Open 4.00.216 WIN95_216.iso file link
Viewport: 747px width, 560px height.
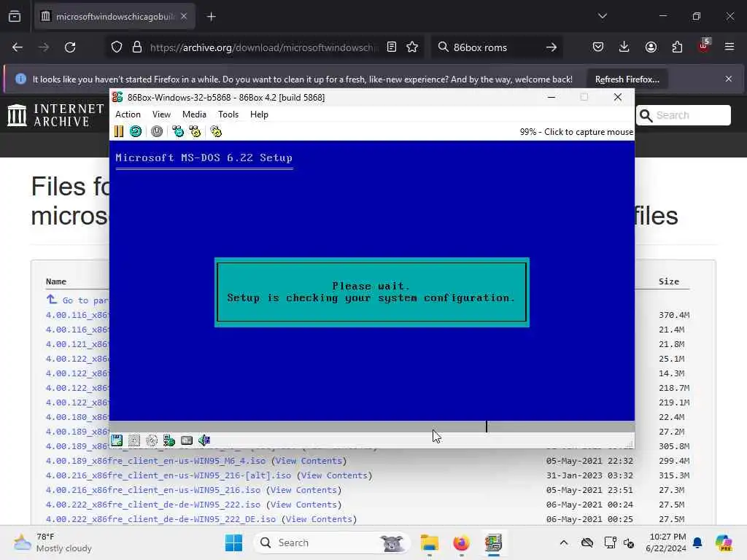[x=153, y=490]
